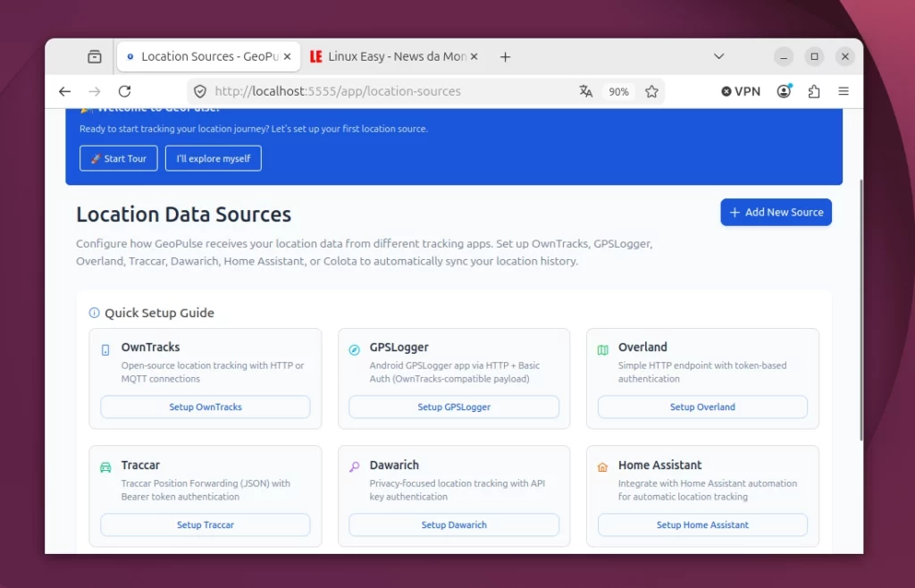Image resolution: width=915 pixels, height=588 pixels.
Task: Click the 90% zoom level indicator
Action: 618,91
